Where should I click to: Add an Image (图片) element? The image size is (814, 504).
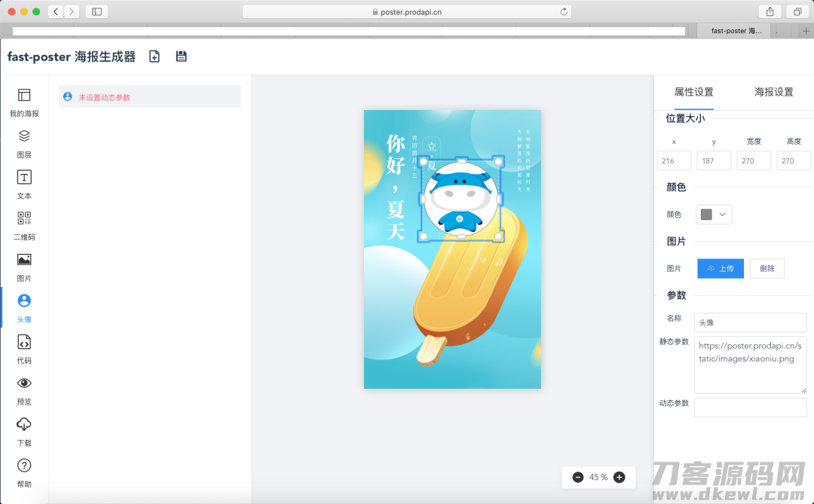[x=24, y=267]
